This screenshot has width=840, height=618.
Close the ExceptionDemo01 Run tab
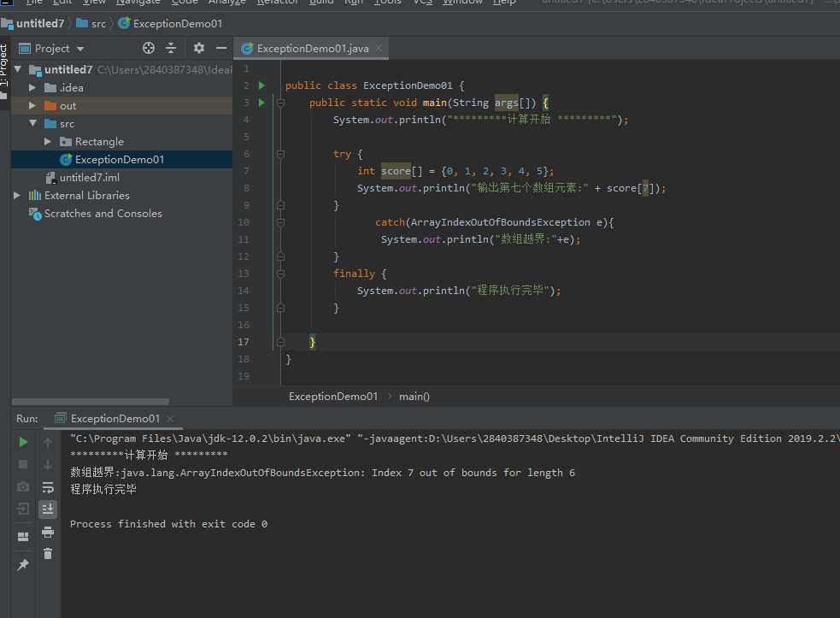[170, 419]
